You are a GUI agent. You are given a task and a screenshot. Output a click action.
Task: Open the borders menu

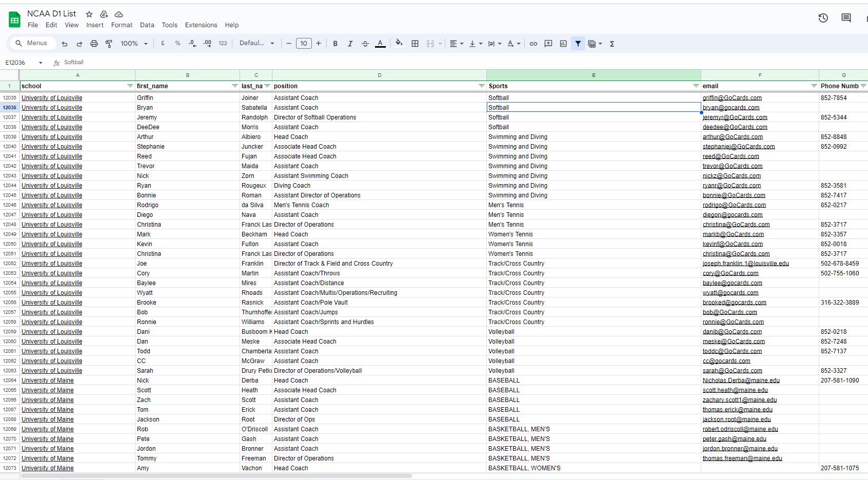pyautogui.click(x=415, y=44)
